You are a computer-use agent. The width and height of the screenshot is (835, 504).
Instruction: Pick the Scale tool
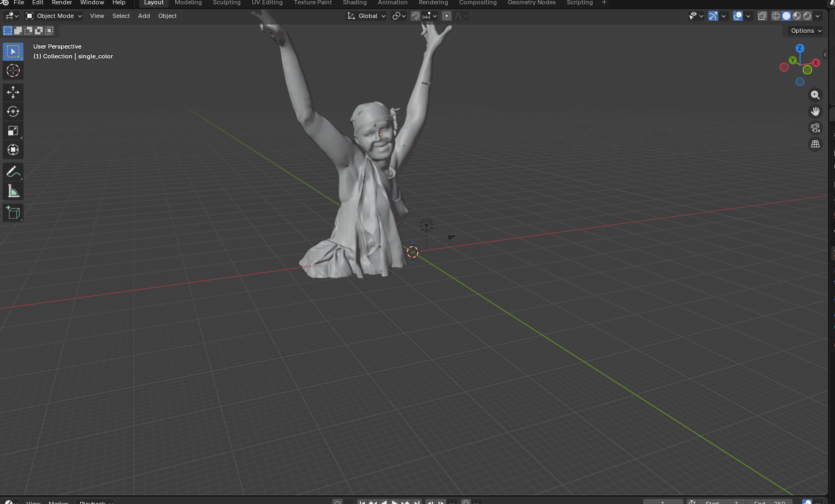pos(13,131)
